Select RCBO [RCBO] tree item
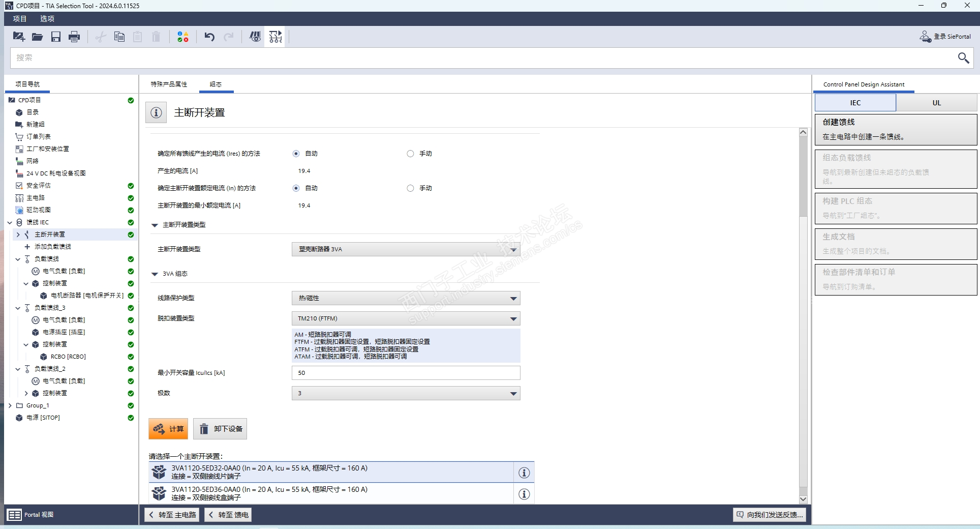980x529 pixels. pos(68,357)
